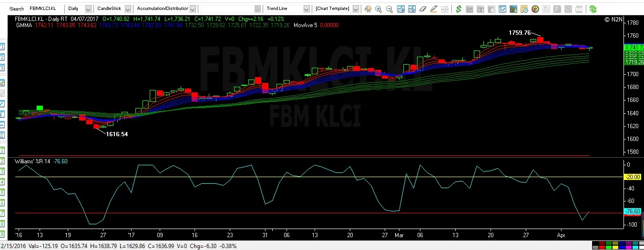
Task: Click the second blue chart view icon
Action: point(412,9)
